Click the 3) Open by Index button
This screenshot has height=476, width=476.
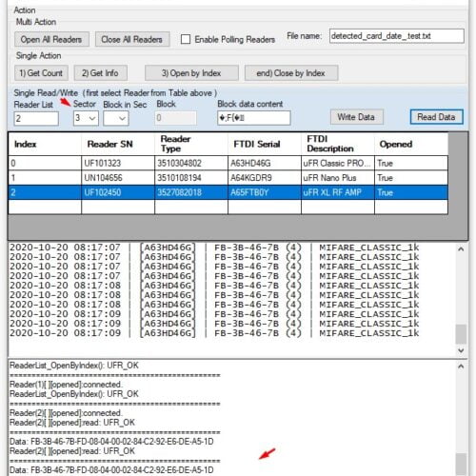pyautogui.click(x=191, y=73)
